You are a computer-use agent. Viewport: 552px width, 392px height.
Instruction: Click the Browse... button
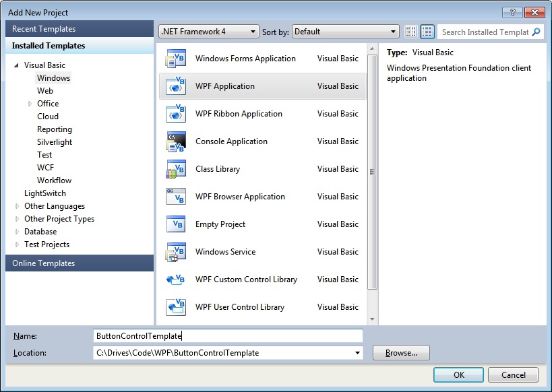click(x=401, y=352)
